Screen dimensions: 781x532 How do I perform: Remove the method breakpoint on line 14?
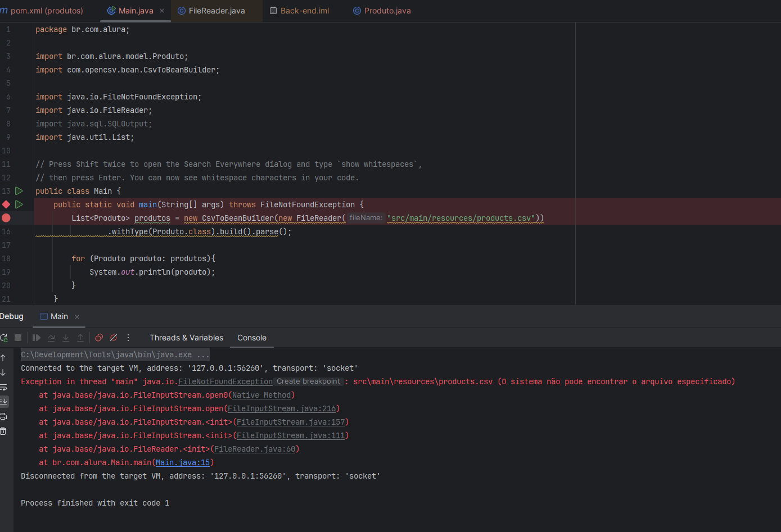coord(6,204)
